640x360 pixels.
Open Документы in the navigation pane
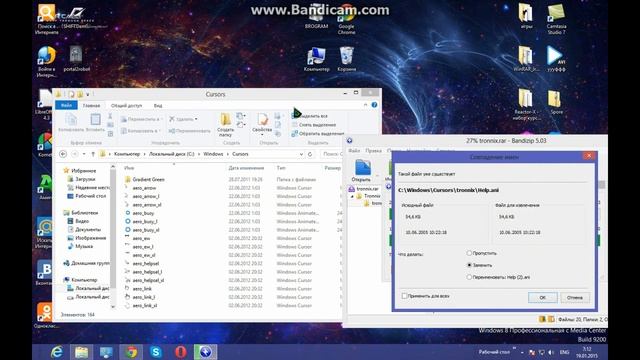coord(88,229)
